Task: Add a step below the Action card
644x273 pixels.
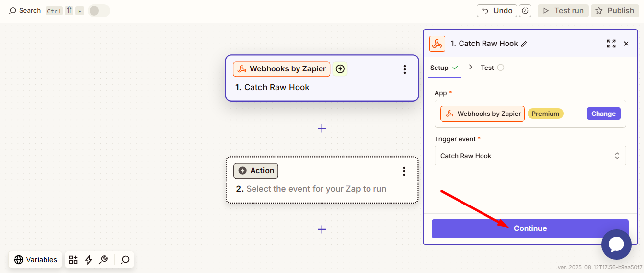Action: [322, 229]
